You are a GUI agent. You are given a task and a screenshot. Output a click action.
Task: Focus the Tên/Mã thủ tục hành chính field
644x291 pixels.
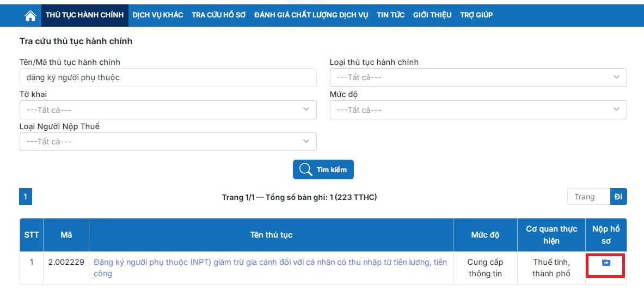point(168,77)
